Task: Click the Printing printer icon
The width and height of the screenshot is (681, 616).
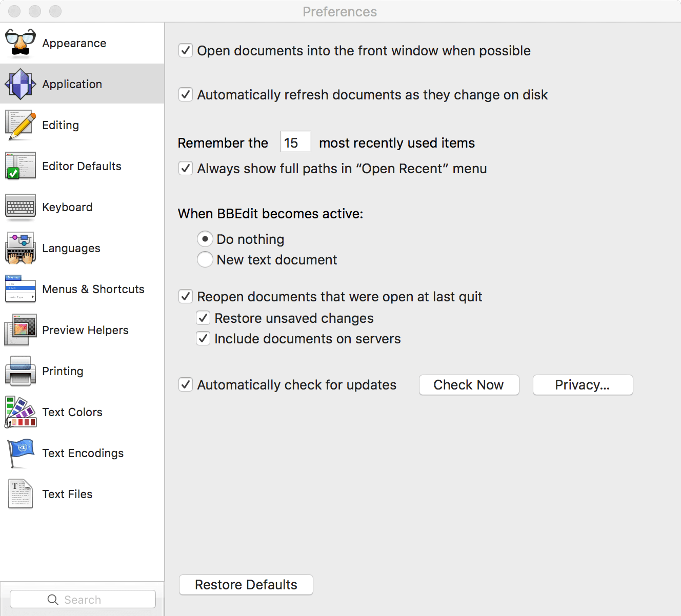Action: 21,371
